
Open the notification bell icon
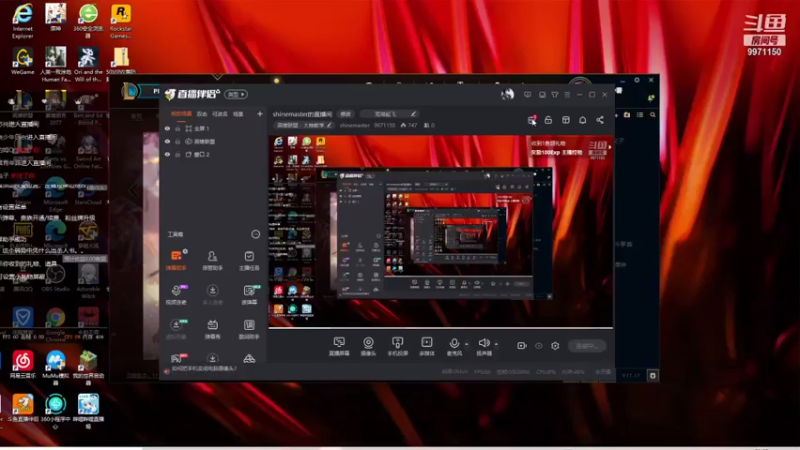[x=583, y=120]
